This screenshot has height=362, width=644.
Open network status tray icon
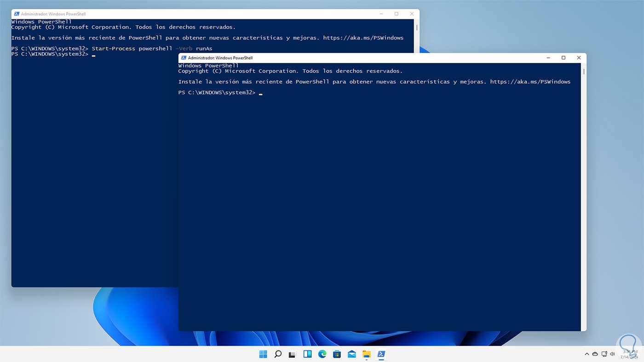(604, 354)
